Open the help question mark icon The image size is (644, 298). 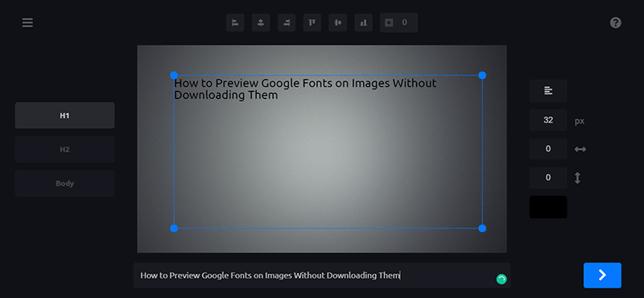pyautogui.click(x=615, y=23)
